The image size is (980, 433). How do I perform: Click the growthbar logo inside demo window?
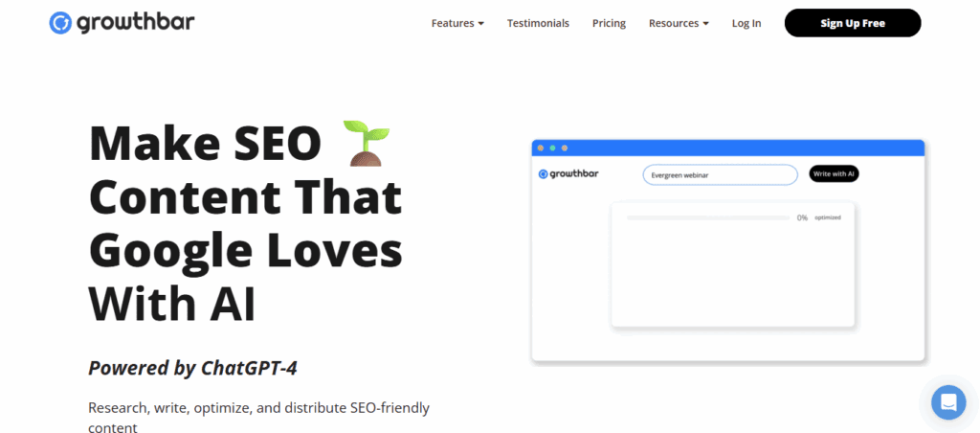pos(568,174)
